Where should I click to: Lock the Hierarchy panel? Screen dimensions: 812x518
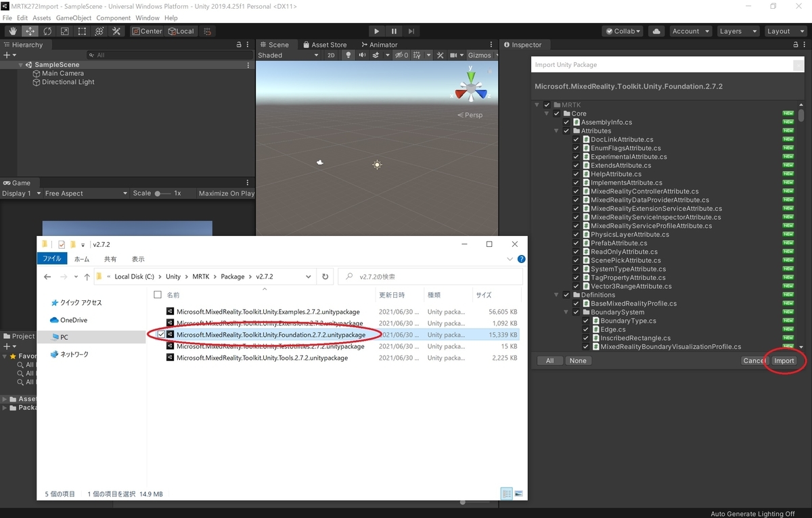[x=238, y=45]
